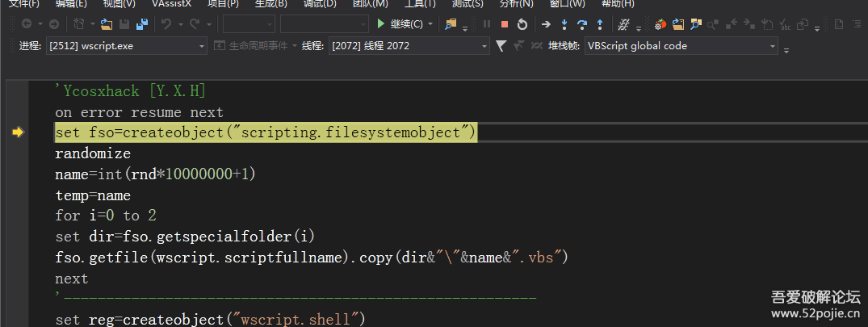Open the 测试(S) menu
The image size is (868, 327).
click(x=468, y=4)
